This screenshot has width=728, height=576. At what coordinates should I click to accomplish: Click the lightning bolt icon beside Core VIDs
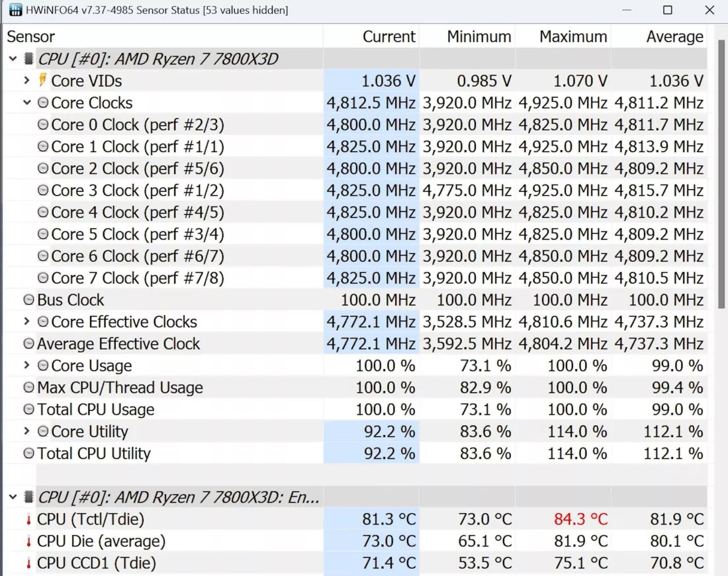43,81
